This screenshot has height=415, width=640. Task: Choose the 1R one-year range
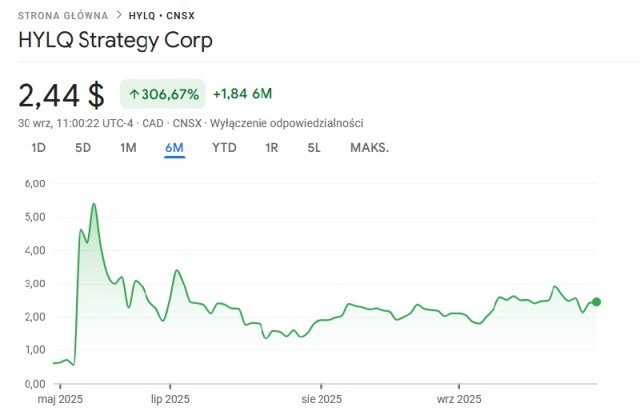272,148
